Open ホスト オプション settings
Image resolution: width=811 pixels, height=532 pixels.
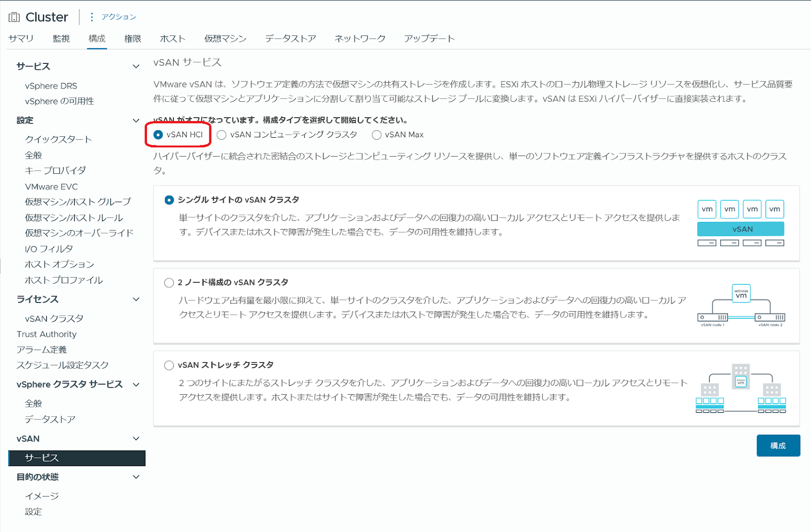pos(60,264)
